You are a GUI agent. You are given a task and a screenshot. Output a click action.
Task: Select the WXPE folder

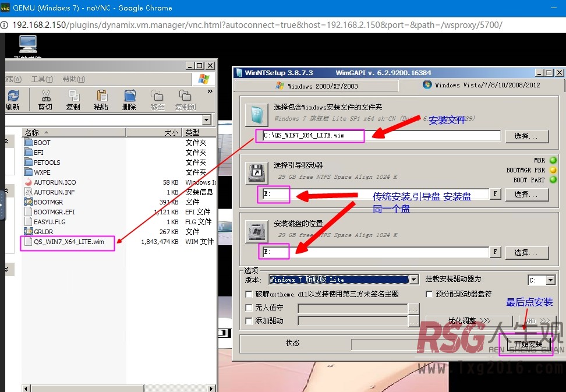[37, 172]
